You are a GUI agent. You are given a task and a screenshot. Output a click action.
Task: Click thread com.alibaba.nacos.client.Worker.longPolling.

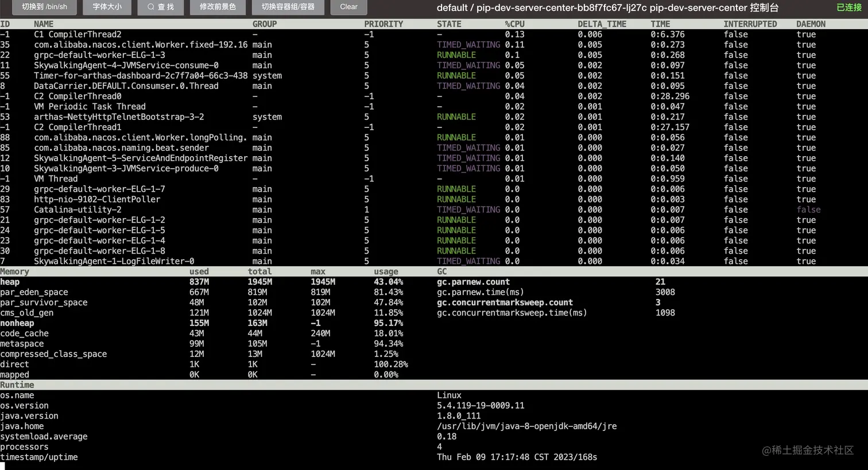coord(141,138)
